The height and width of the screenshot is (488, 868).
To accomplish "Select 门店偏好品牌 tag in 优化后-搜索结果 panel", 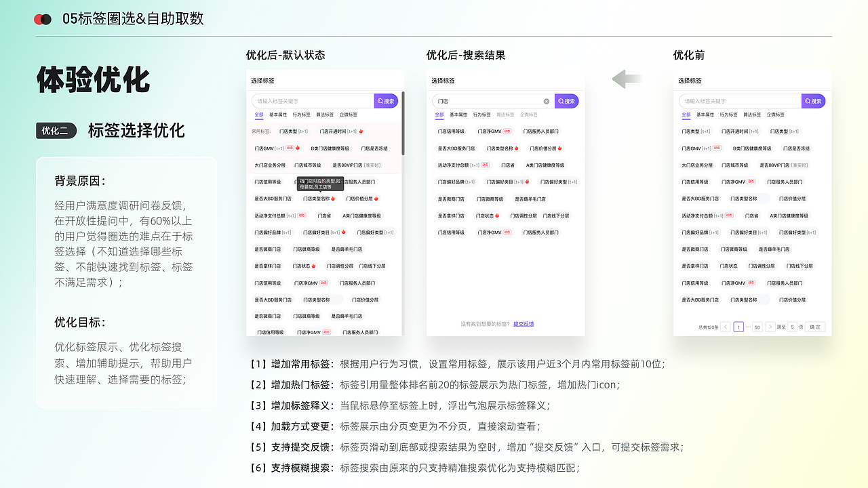I will (x=456, y=182).
